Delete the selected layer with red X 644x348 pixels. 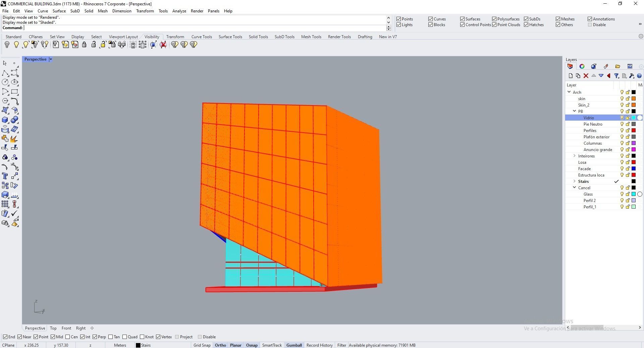click(x=586, y=76)
